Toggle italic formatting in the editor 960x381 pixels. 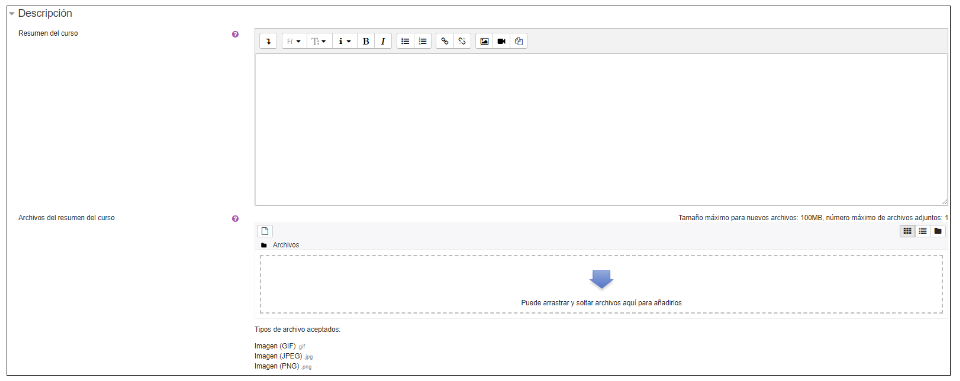[383, 41]
